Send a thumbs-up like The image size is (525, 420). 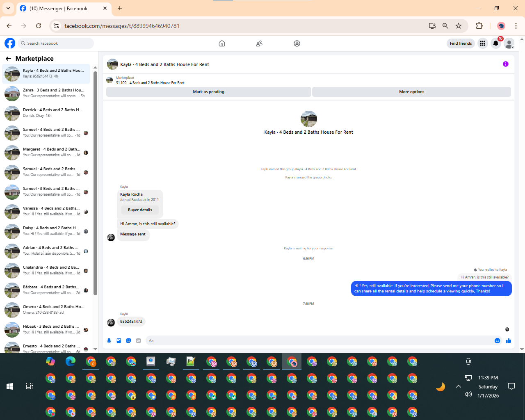point(509,340)
